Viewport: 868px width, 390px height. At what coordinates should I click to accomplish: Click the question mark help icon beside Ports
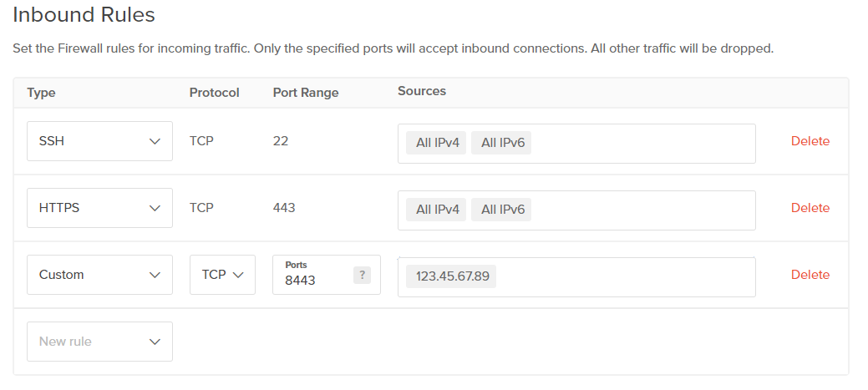click(362, 275)
